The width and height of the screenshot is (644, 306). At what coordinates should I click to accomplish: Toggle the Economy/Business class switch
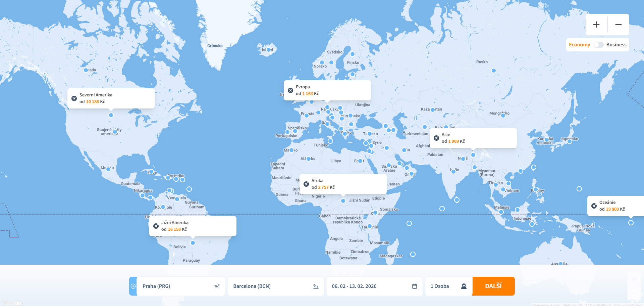(598, 45)
